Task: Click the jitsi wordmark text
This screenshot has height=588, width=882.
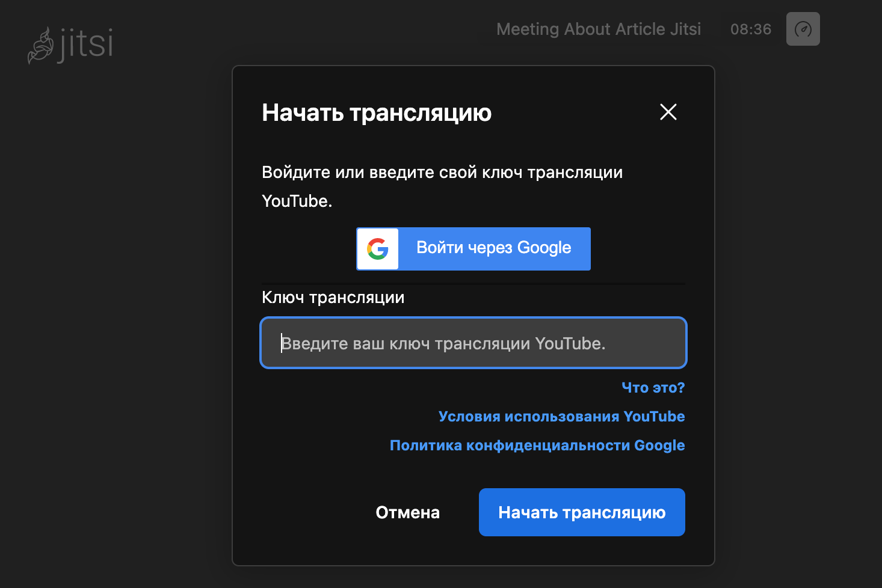Action: tap(86, 44)
